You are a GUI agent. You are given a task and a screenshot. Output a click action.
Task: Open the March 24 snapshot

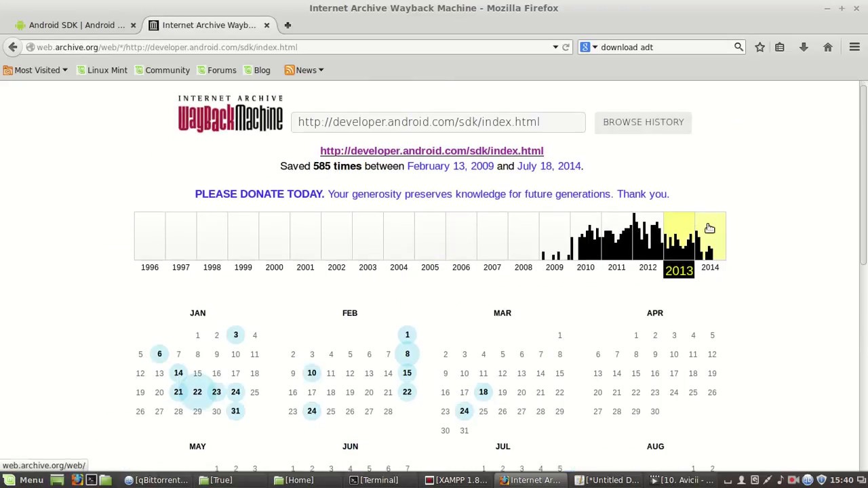(465, 411)
